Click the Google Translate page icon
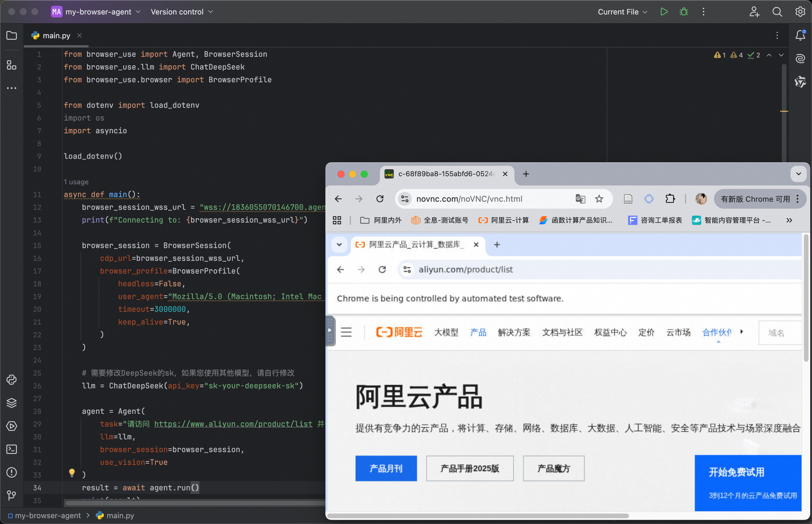The height and width of the screenshot is (524, 812). pos(580,199)
